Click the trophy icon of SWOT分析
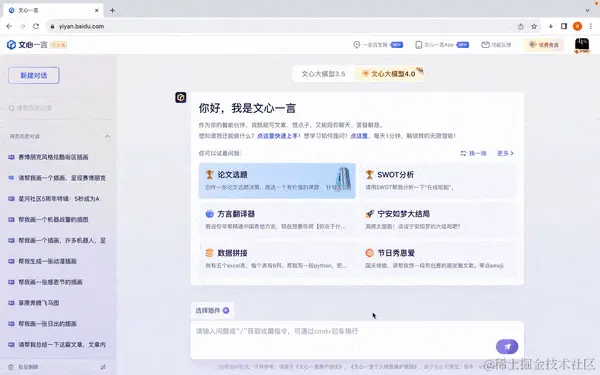 369,175
